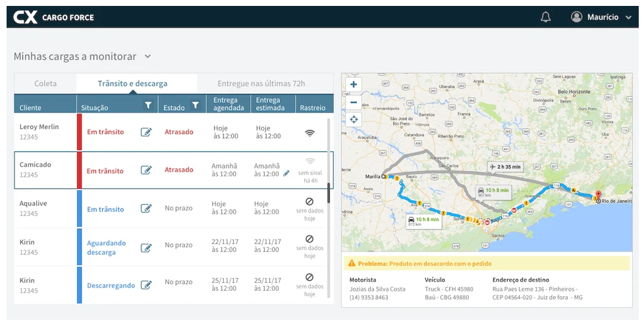Click the Leroy Merlin tracking wifi icon
This screenshot has height=327, width=644.
[x=309, y=132]
